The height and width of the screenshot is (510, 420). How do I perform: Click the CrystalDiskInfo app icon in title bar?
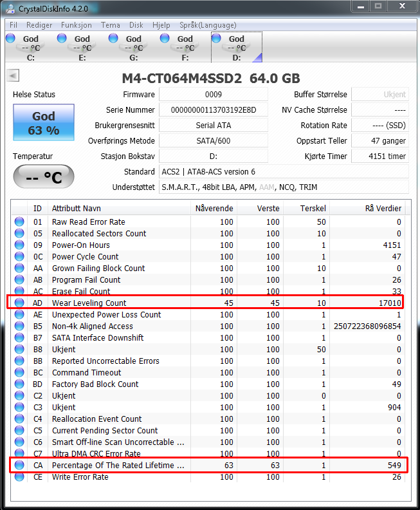(x=10, y=9)
